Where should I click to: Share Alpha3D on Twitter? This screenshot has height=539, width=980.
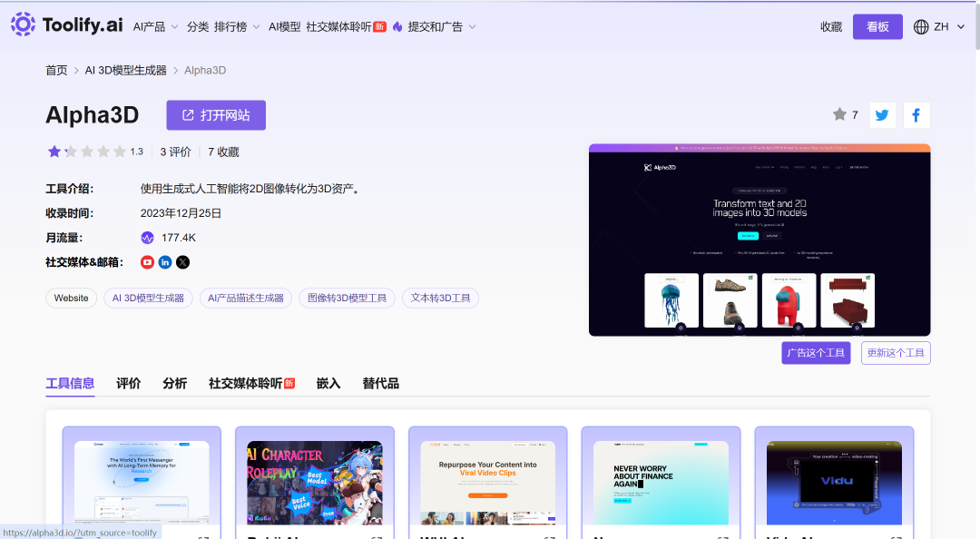click(883, 115)
